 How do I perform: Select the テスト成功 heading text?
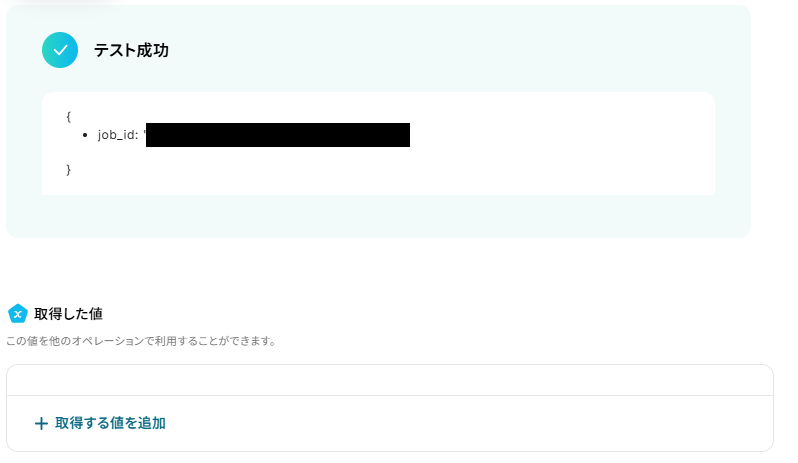[131, 50]
